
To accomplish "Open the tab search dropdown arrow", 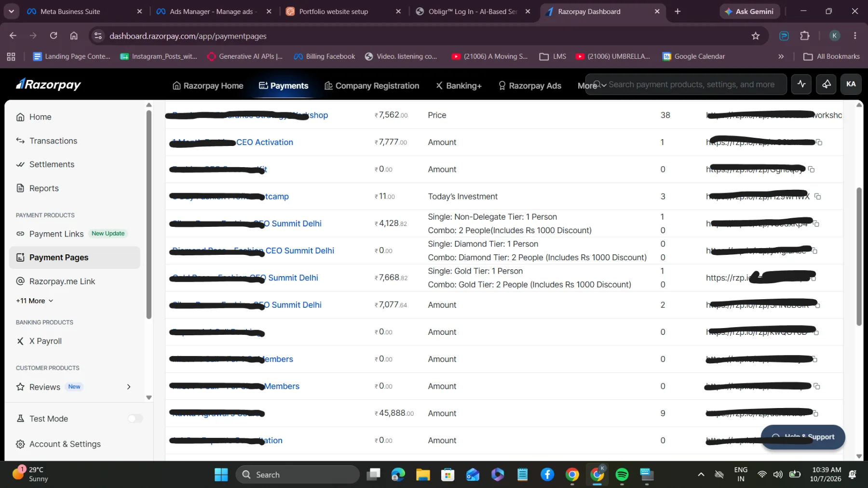I will [x=11, y=11].
